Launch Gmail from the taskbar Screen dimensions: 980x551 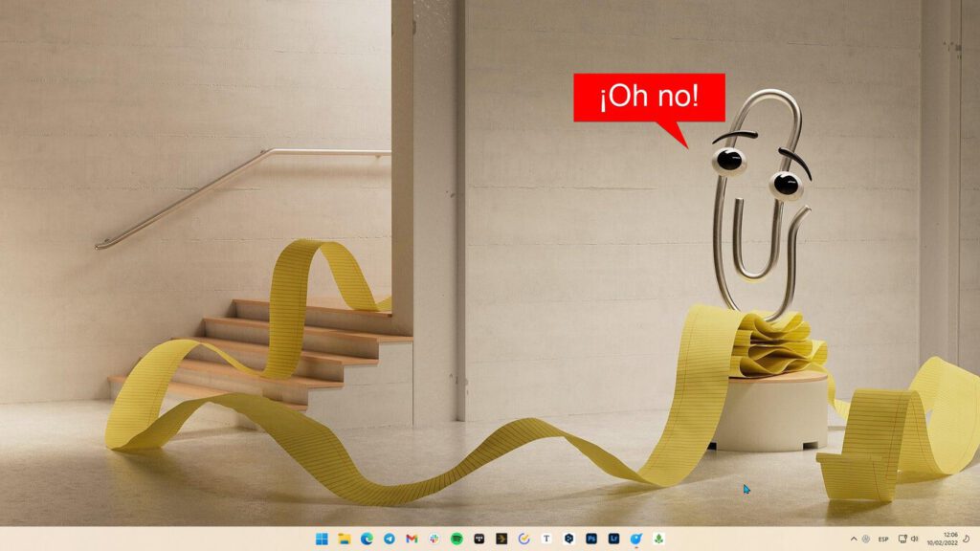tap(411, 537)
